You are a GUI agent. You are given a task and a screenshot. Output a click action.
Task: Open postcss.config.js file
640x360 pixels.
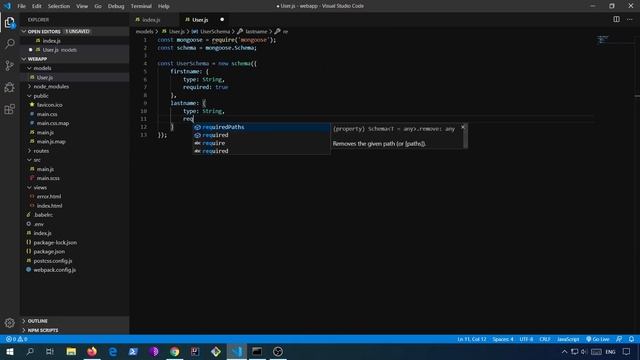pos(53,260)
